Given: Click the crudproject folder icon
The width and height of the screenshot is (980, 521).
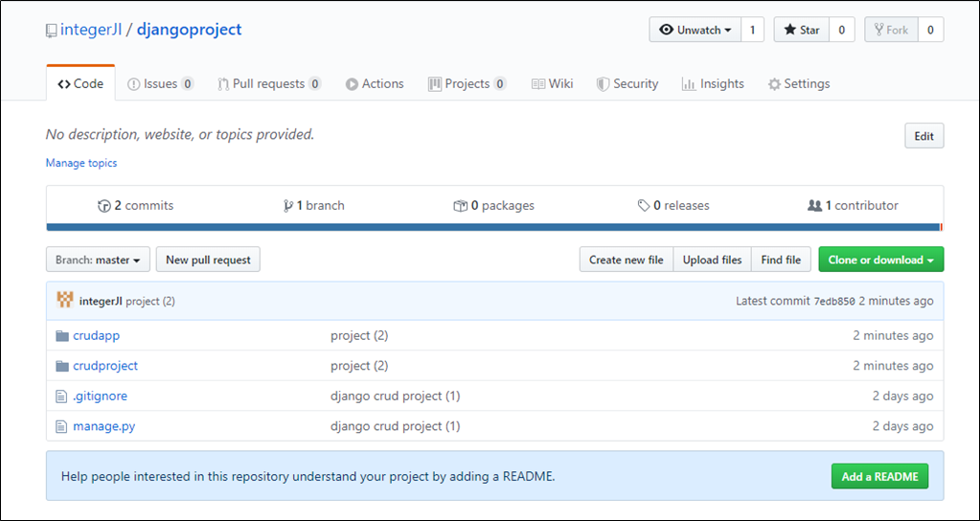Looking at the screenshot, I should [x=62, y=366].
